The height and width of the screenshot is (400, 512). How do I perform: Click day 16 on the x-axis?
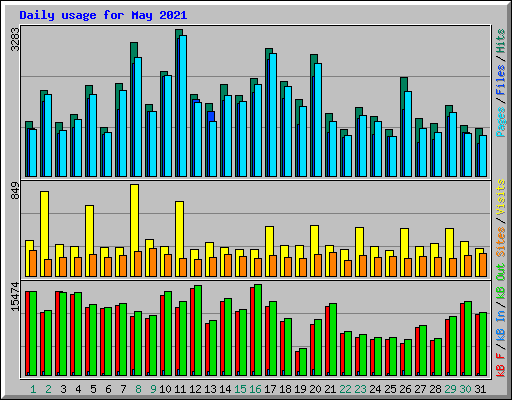coord(255,389)
